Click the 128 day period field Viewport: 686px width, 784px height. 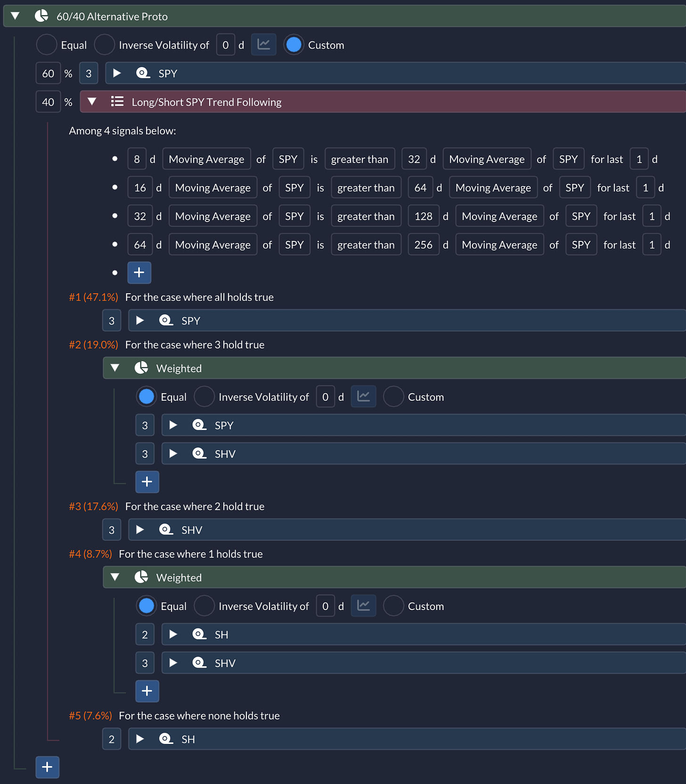424,216
